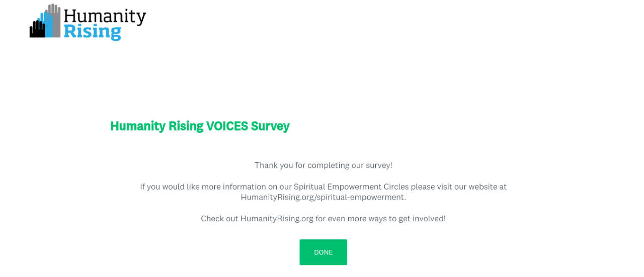This screenshot has width=644, height=277.
Task: Click the "VOICES" word in the green title
Action: tap(227, 126)
